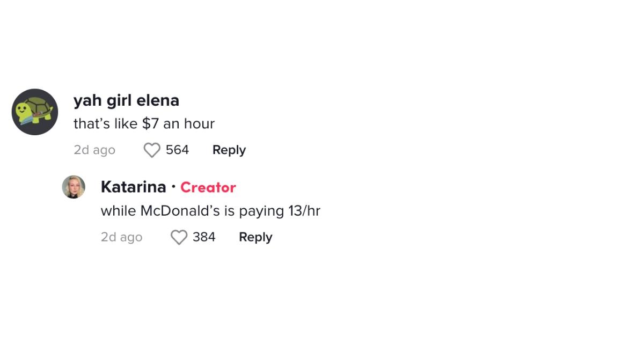Like yah girl elena's comment with the heart
This screenshot has height=337, width=644.
pos(152,150)
